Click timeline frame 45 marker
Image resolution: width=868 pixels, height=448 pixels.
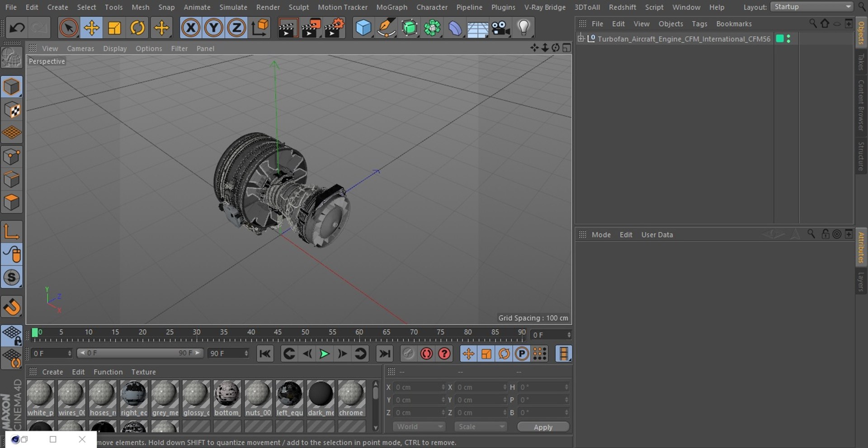click(x=278, y=332)
